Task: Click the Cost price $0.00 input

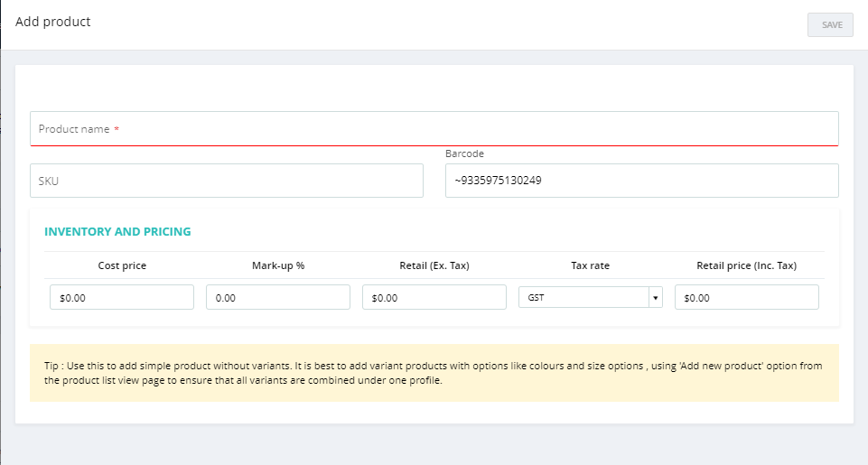Action: coord(122,297)
